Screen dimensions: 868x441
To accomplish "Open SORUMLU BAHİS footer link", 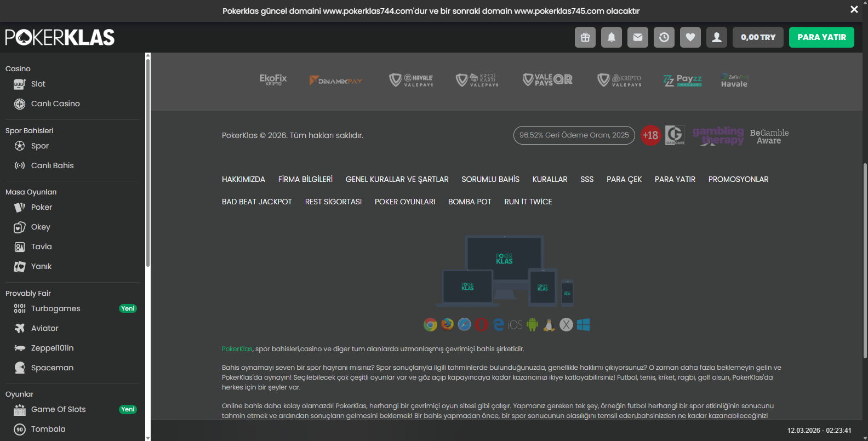I will click(x=490, y=179).
